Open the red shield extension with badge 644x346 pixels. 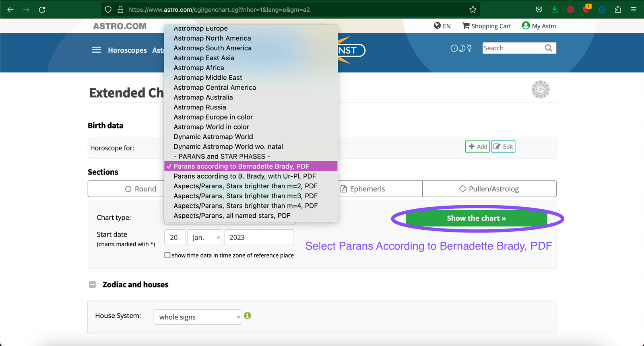(x=586, y=9)
